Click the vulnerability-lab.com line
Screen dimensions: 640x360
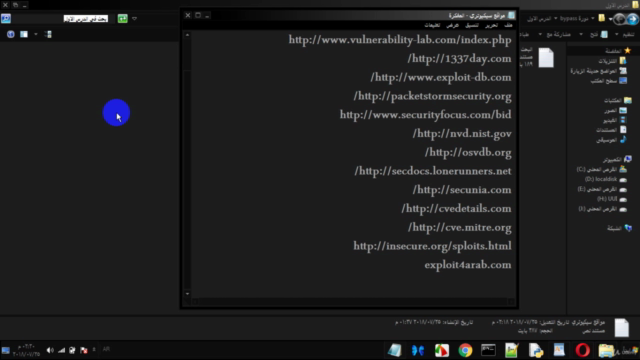pos(400,40)
